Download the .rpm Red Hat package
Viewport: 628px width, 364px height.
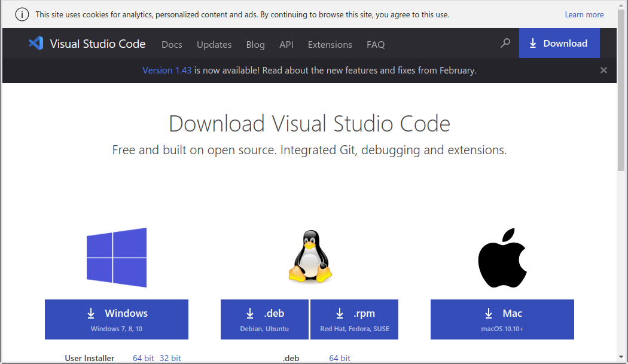[x=355, y=320]
